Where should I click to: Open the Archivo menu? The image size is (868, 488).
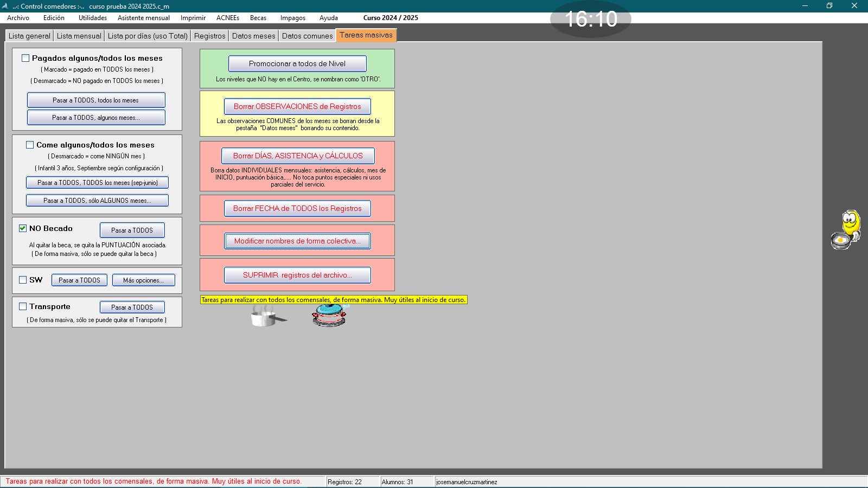pyautogui.click(x=18, y=18)
